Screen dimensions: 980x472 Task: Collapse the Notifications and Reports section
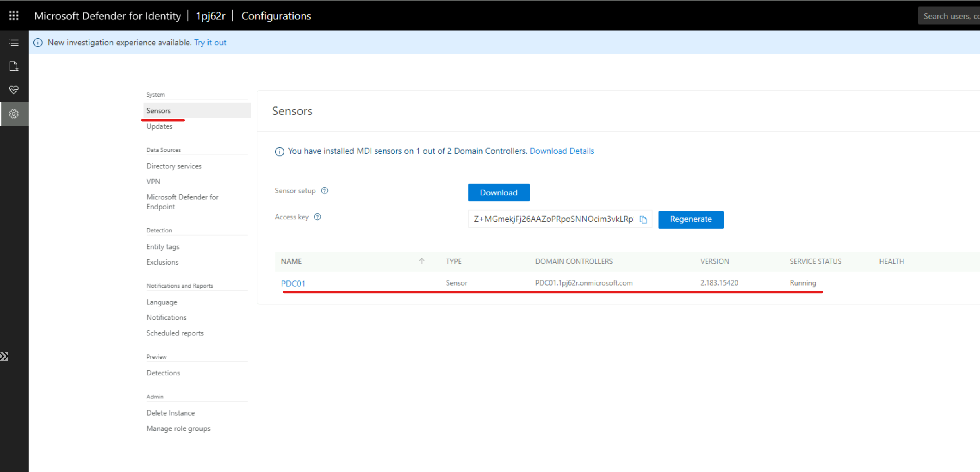pos(180,285)
